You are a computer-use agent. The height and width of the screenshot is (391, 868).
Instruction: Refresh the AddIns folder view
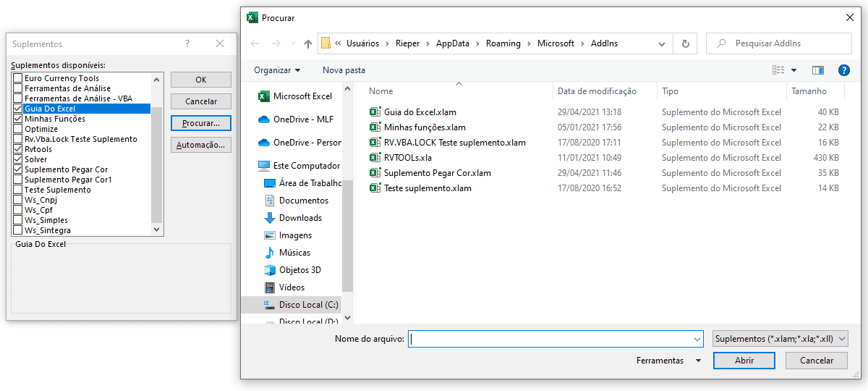pyautogui.click(x=686, y=43)
